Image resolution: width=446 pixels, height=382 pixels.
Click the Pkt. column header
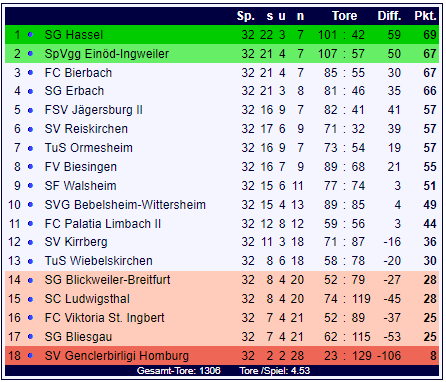425,16
